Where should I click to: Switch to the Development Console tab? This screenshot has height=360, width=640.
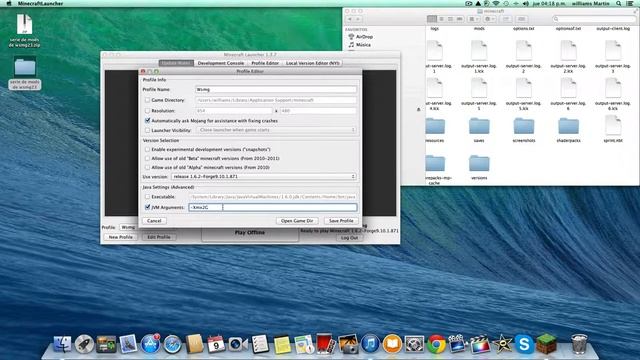click(x=221, y=63)
